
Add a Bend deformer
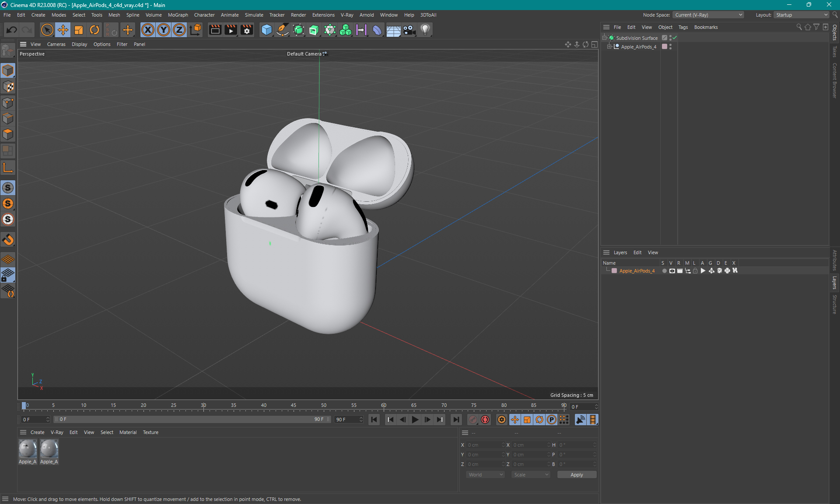coord(377,30)
